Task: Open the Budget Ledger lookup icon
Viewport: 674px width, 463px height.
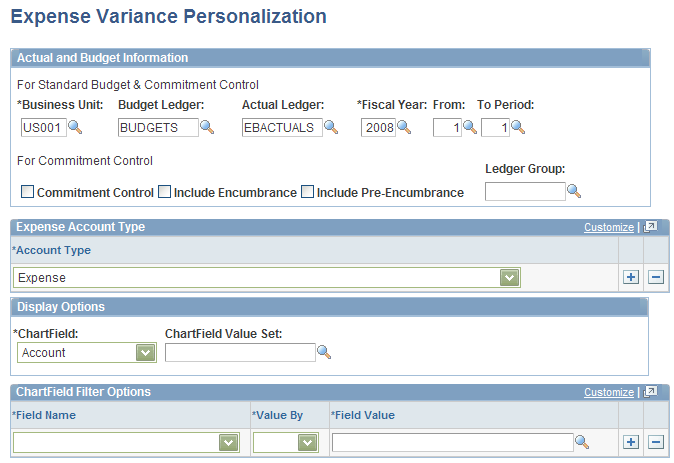Action: coord(207,127)
